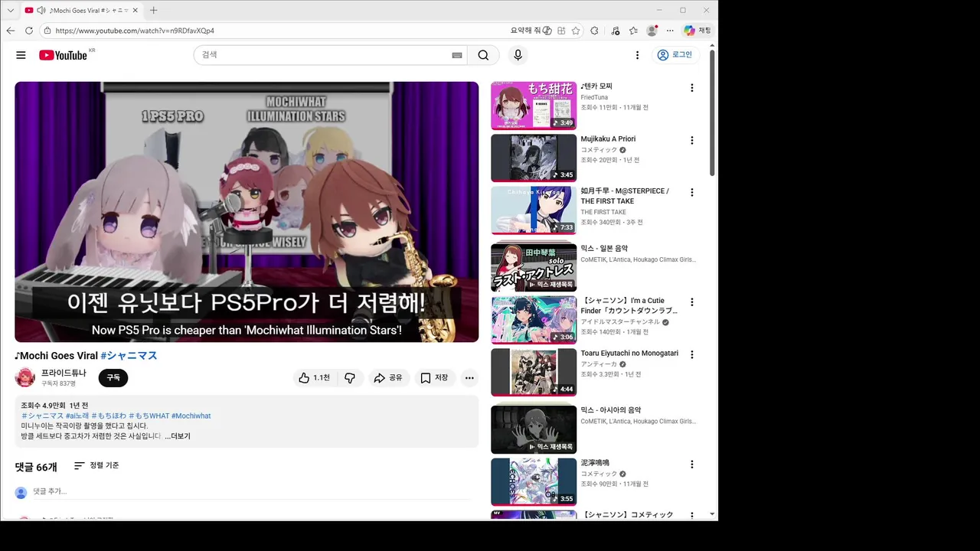Image resolution: width=980 pixels, height=551 pixels.
Task: Open I'm a Cutie Finder video title
Action: tap(629, 305)
